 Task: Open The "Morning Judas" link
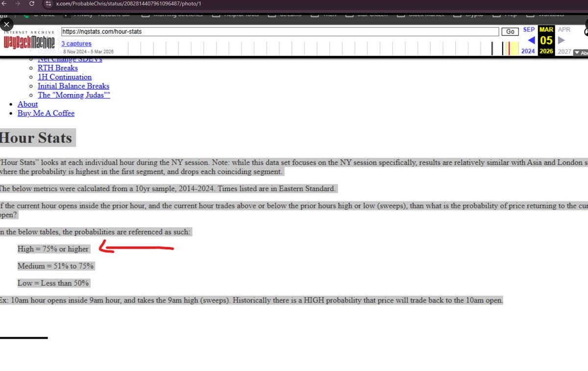pos(74,95)
